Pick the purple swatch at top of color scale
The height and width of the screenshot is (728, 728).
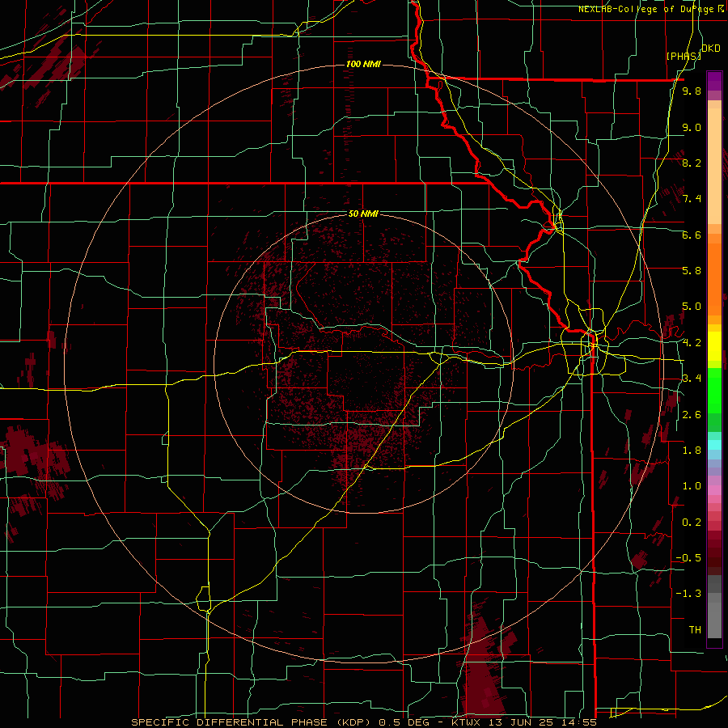[x=714, y=81]
